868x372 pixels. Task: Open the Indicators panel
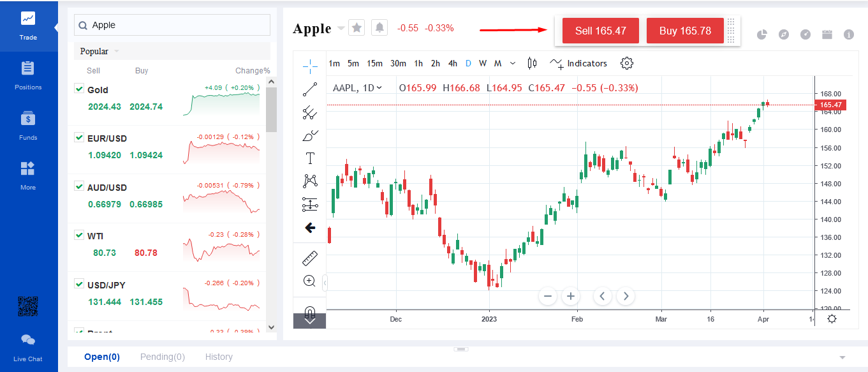click(x=579, y=63)
